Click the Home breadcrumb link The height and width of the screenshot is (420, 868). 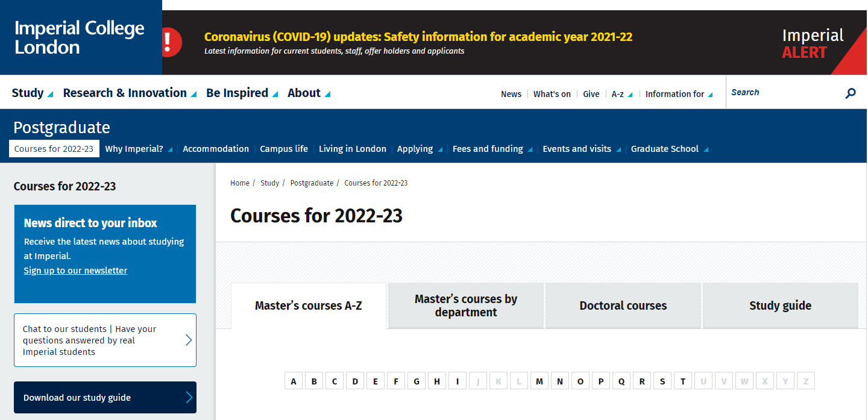coord(240,183)
